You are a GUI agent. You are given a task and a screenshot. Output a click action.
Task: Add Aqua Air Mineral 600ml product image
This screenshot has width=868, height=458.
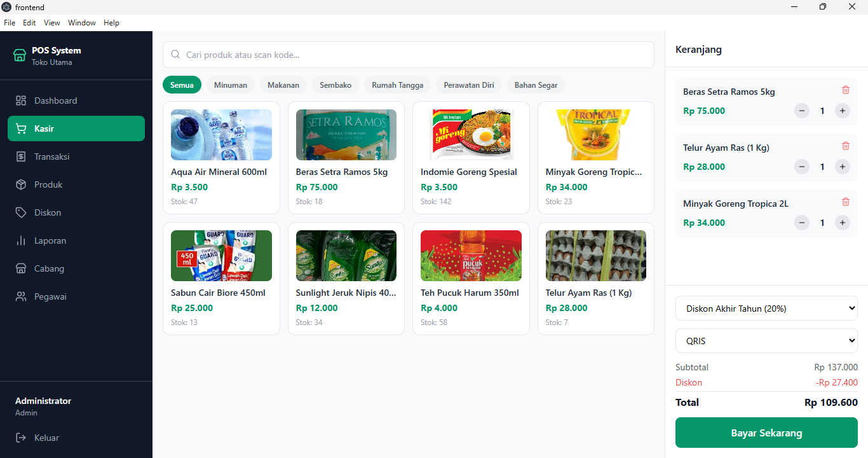click(x=221, y=135)
